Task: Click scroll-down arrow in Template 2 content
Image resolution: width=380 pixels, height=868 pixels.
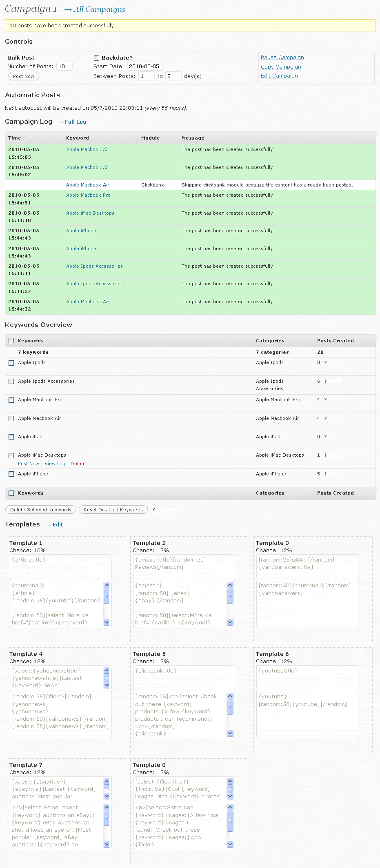Action: click(230, 622)
